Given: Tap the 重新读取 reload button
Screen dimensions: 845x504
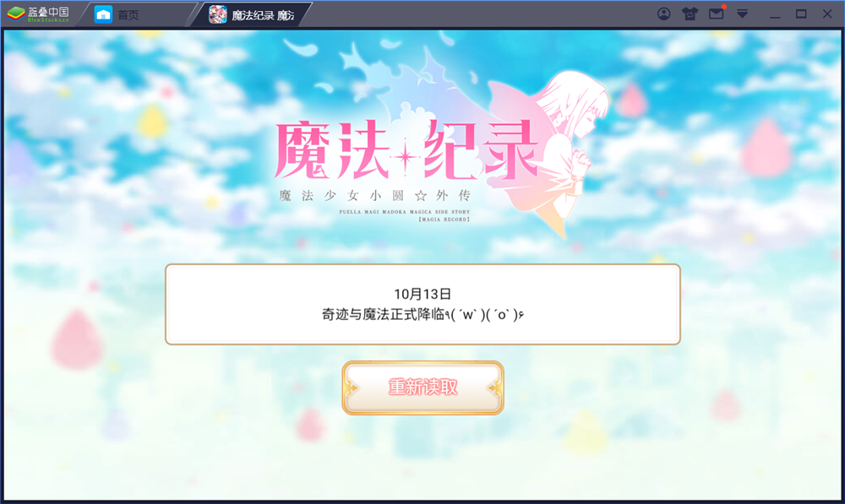Looking at the screenshot, I should pos(423,387).
